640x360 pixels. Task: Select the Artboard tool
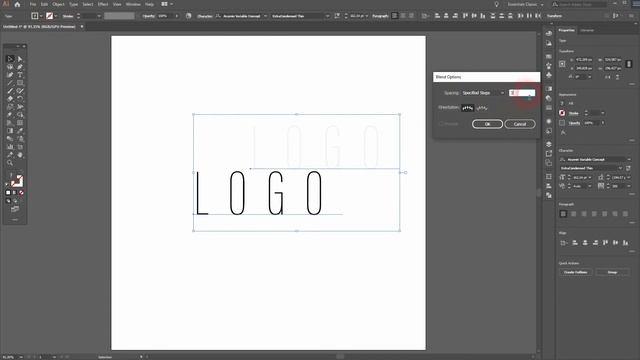20,147
